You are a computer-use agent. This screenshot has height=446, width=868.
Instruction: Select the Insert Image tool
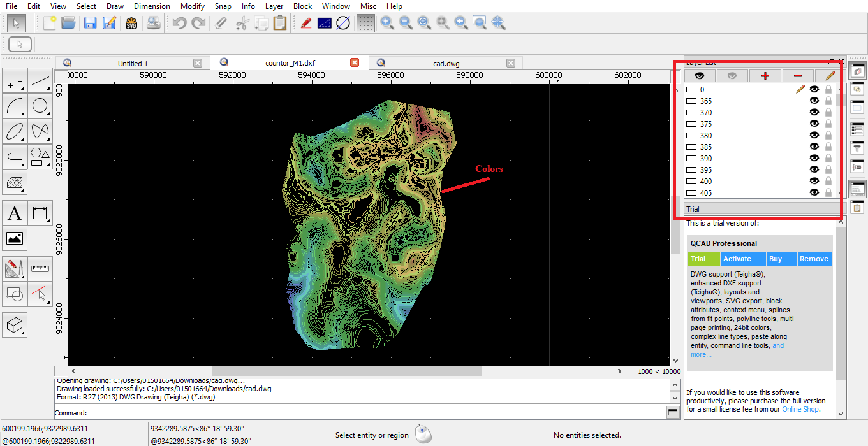click(x=15, y=238)
